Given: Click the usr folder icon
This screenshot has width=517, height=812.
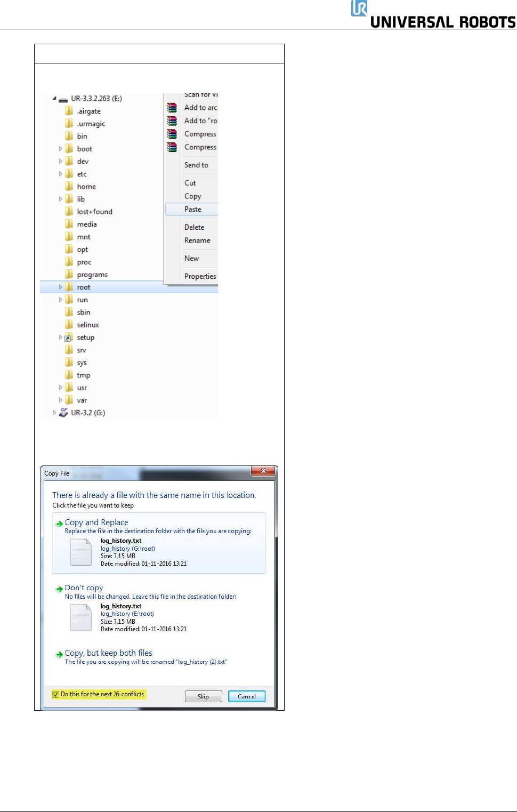Looking at the screenshot, I should click(69, 387).
